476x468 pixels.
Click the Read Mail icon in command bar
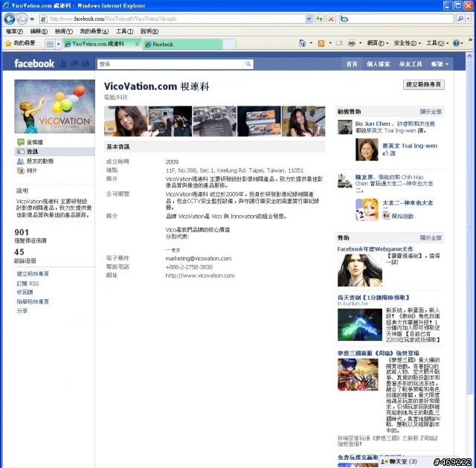pyautogui.click(x=339, y=43)
